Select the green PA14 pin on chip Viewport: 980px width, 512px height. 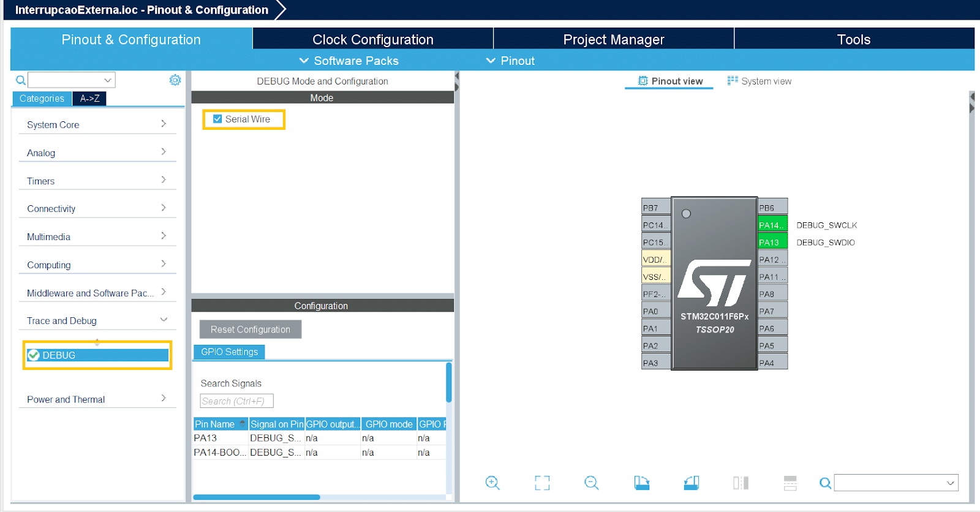click(x=772, y=225)
